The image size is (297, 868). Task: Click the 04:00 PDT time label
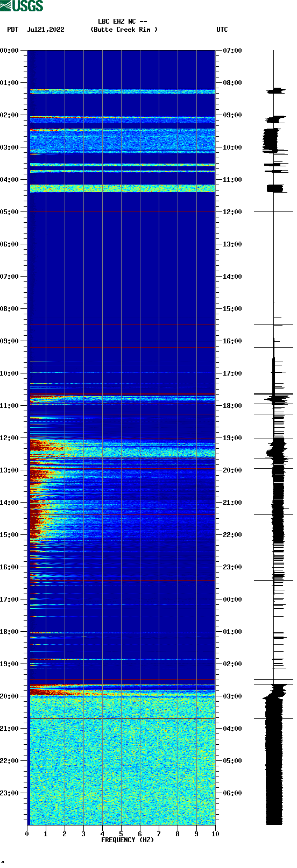point(10,180)
